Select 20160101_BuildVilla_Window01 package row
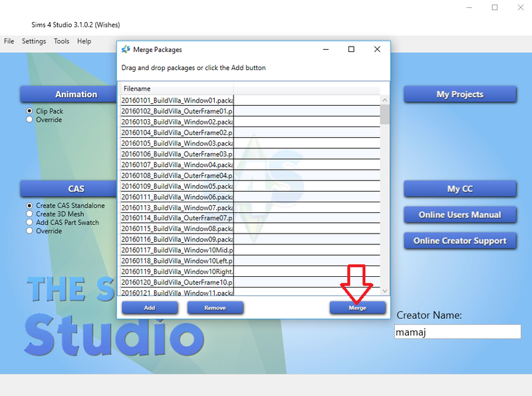 [x=250, y=100]
